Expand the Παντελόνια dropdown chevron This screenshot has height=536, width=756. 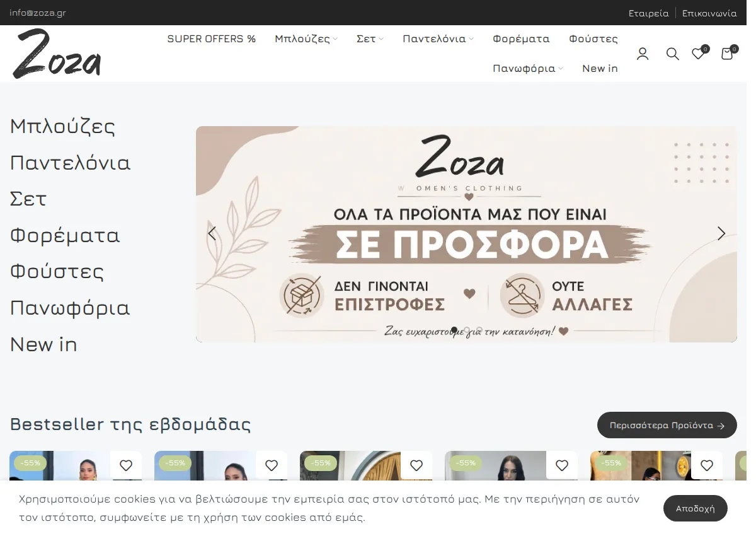471,39
